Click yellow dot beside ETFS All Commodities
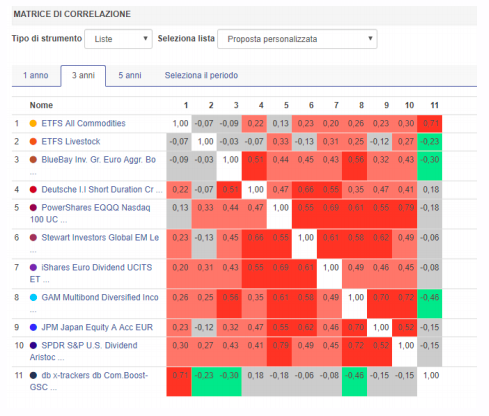This screenshot has width=489, height=416. pos(33,123)
